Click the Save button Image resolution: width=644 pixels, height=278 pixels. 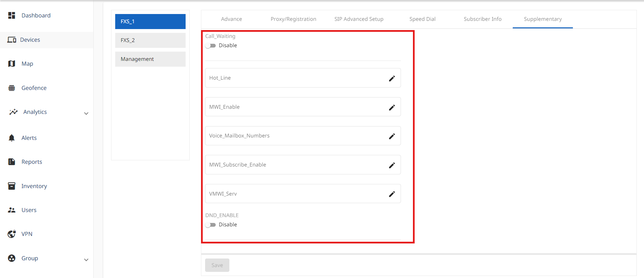click(217, 265)
